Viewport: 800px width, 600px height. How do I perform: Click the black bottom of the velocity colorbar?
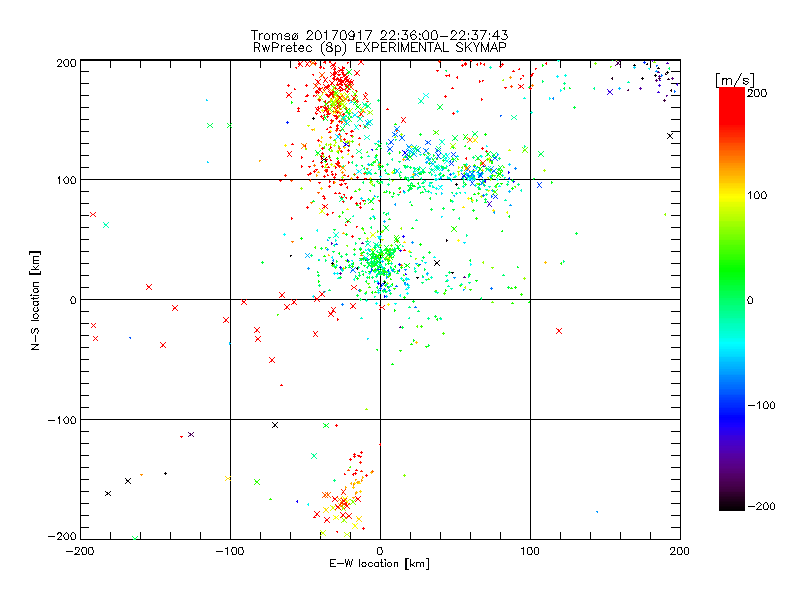tap(732, 505)
